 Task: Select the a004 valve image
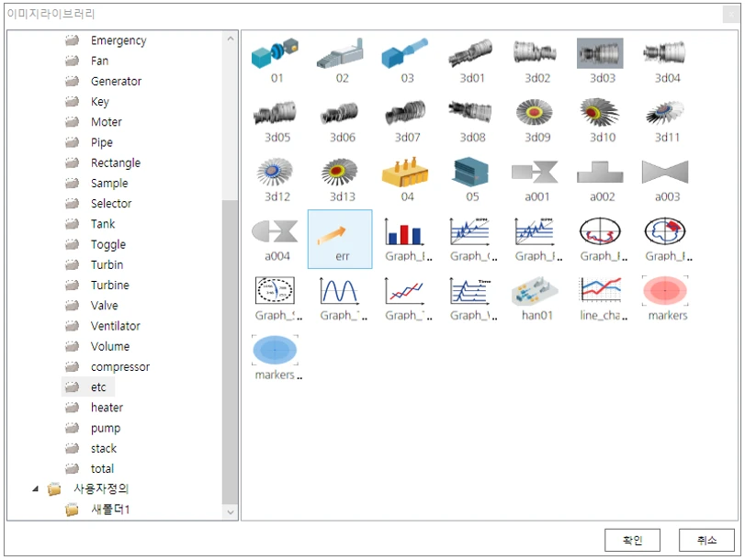click(x=275, y=231)
